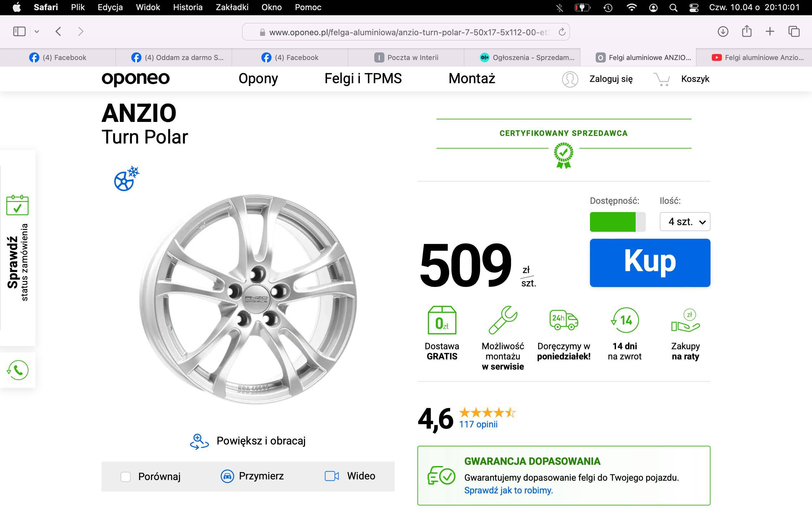Click the phone callback icon
812x508 pixels.
[x=18, y=370]
